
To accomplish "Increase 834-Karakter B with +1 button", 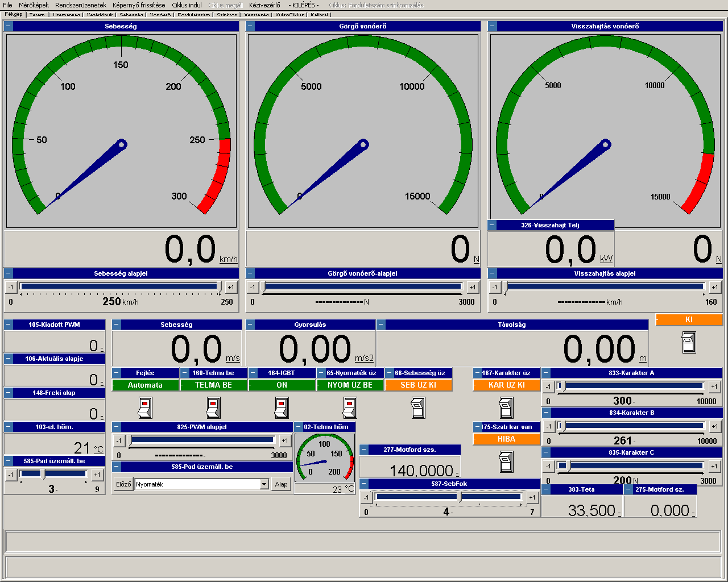I will tap(715, 426).
